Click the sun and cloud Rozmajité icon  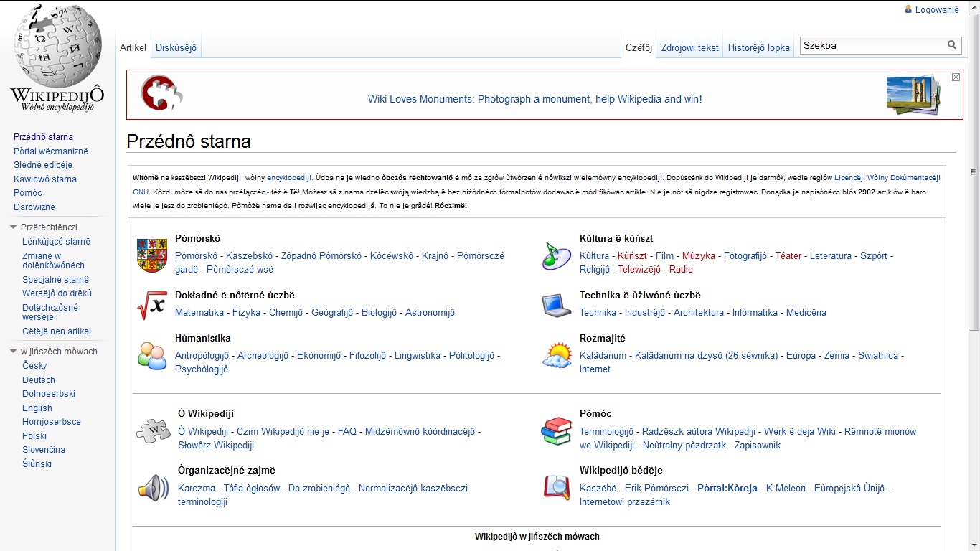[x=557, y=356]
